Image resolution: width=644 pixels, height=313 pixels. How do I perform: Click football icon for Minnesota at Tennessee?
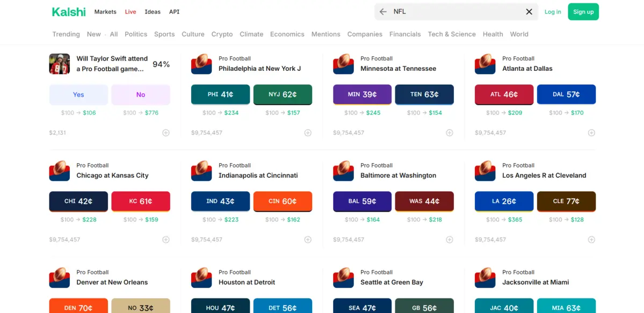point(343,64)
